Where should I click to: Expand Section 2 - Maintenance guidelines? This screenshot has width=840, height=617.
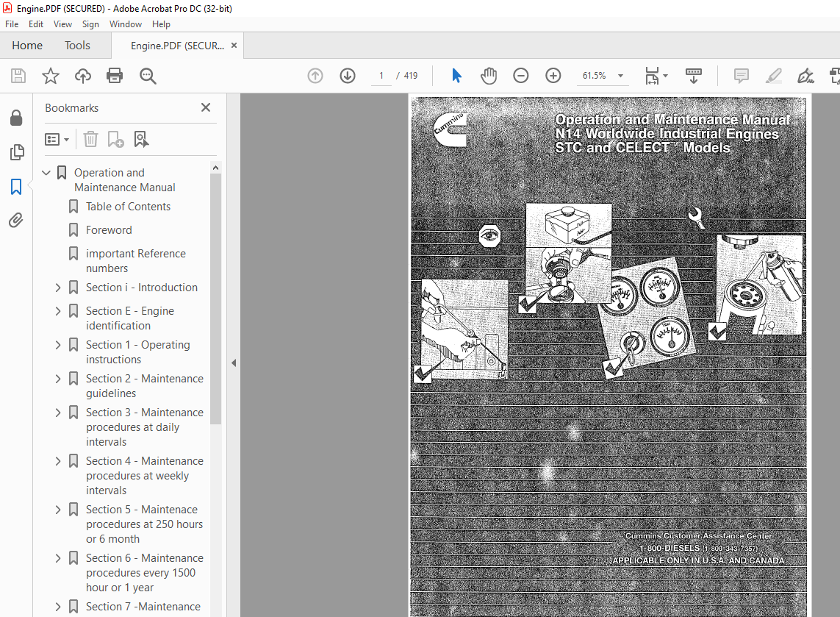point(58,379)
